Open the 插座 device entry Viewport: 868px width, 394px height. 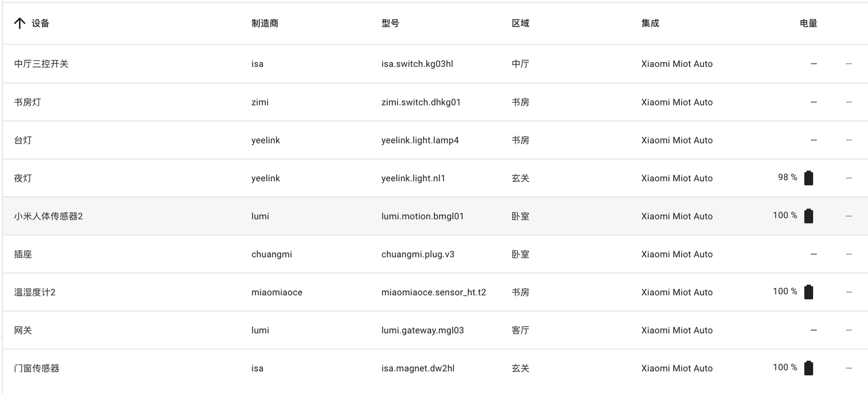pos(23,254)
